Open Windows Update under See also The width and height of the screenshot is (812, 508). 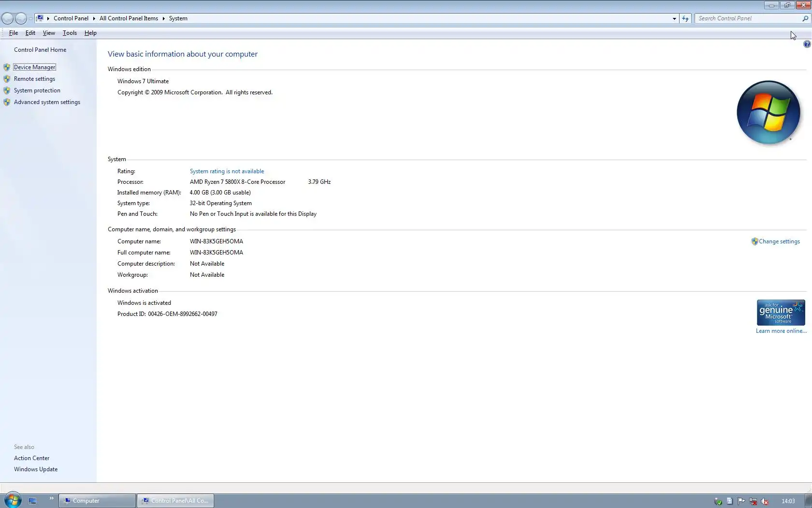36,469
